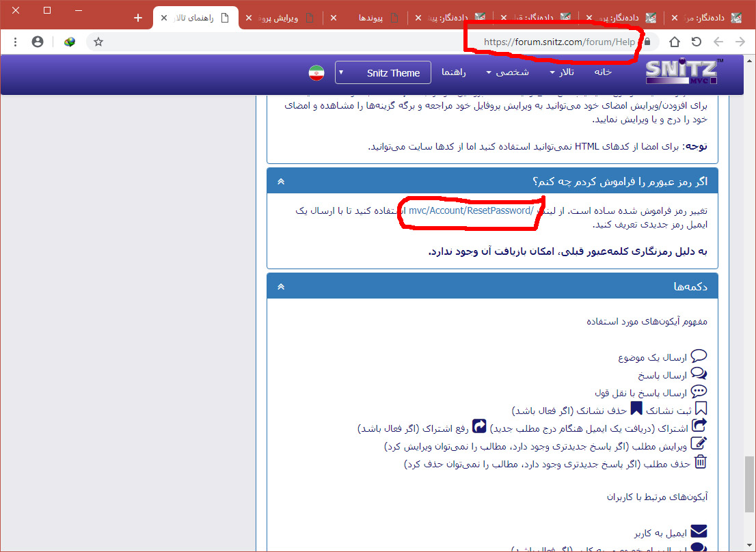
Task: Switch to the ویرایش پروفایل browser tab
Action: point(282,18)
